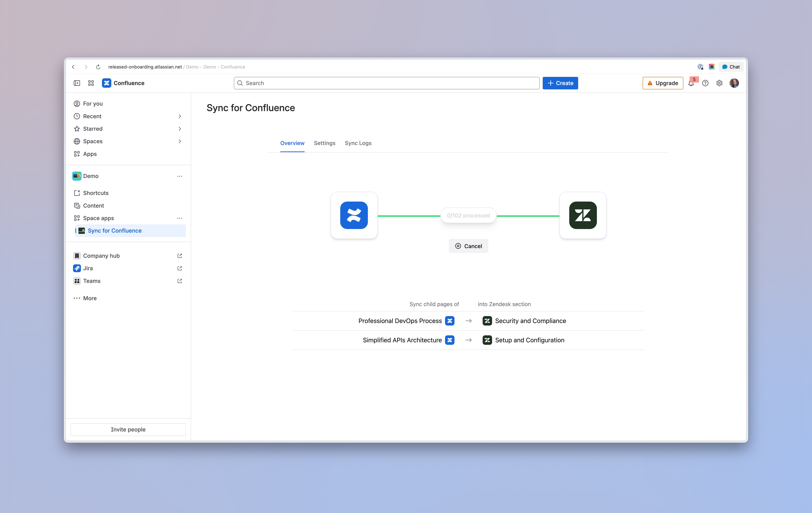This screenshot has width=812, height=513.
Task: Open the settings gear icon
Action: point(719,83)
